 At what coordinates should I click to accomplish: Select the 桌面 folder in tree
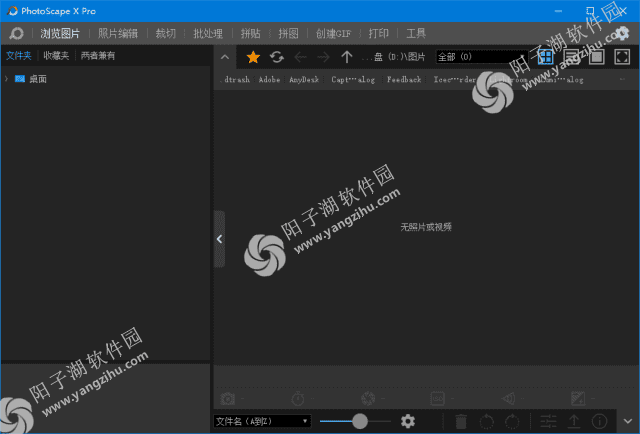click(38, 79)
